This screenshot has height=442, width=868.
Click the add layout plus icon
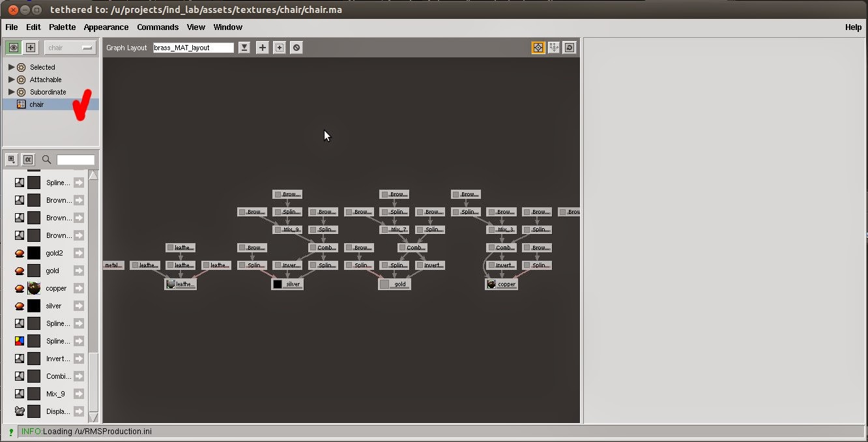click(x=262, y=48)
